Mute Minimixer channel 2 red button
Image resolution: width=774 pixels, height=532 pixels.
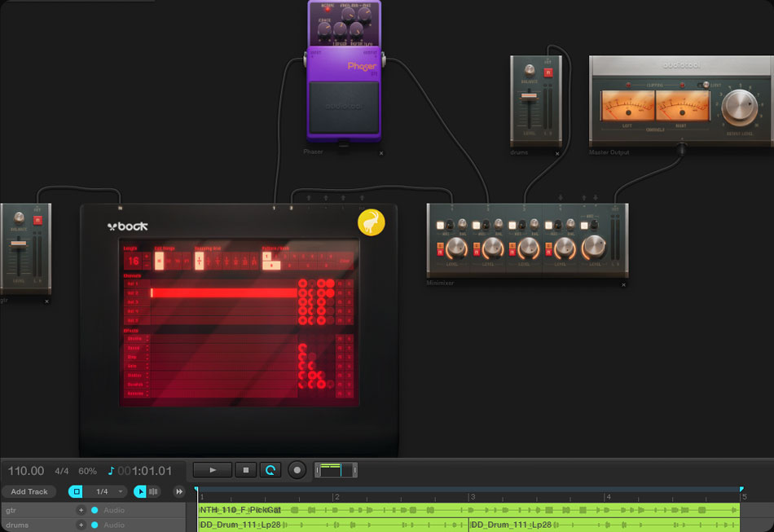pos(477,253)
